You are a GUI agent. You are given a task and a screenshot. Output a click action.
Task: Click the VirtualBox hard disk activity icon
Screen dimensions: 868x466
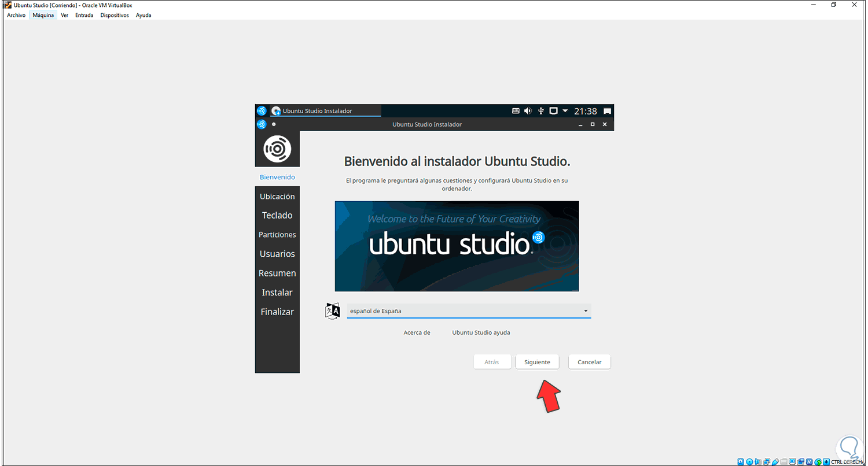click(x=741, y=461)
